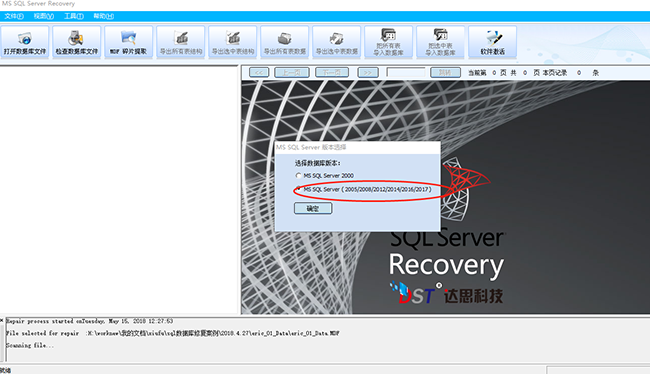Click the 检查数据库文件 toolbar icon

click(77, 42)
